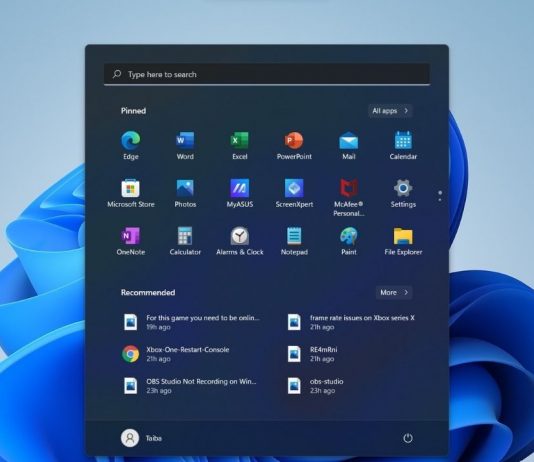
Task: Expand All apps list
Action: (390, 111)
